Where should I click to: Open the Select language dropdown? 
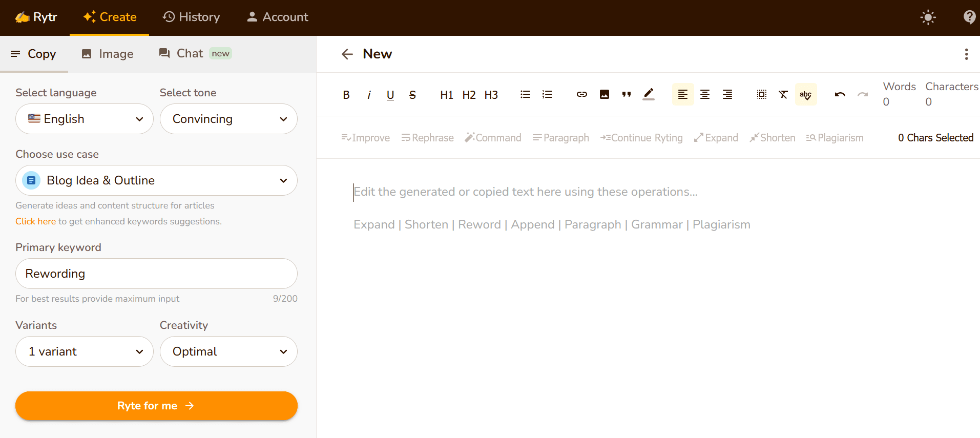pyautogui.click(x=85, y=119)
